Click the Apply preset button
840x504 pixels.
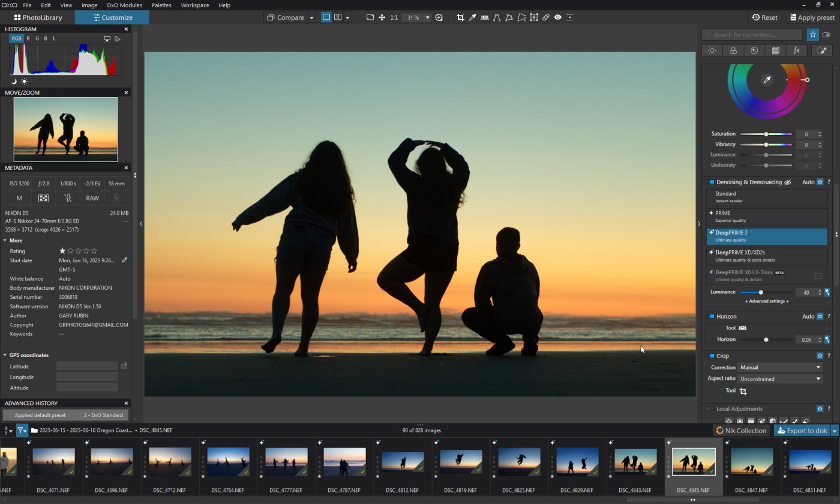(x=812, y=17)
